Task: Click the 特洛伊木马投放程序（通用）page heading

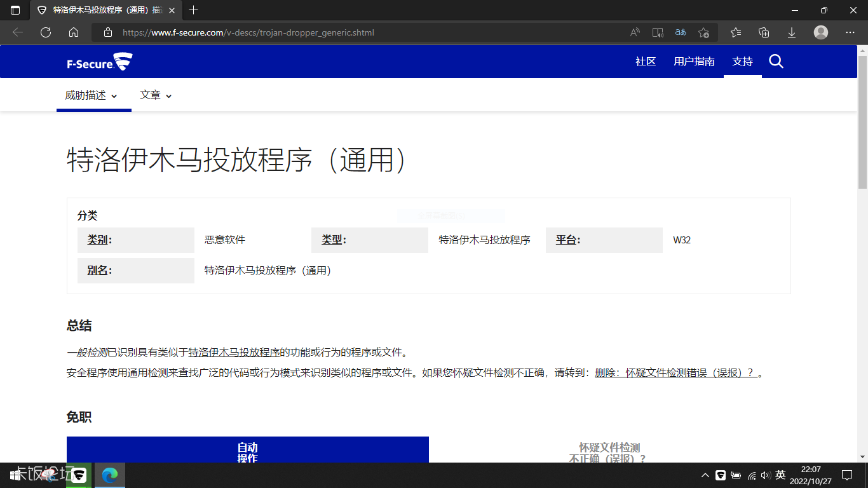Action: click(236, 160)
